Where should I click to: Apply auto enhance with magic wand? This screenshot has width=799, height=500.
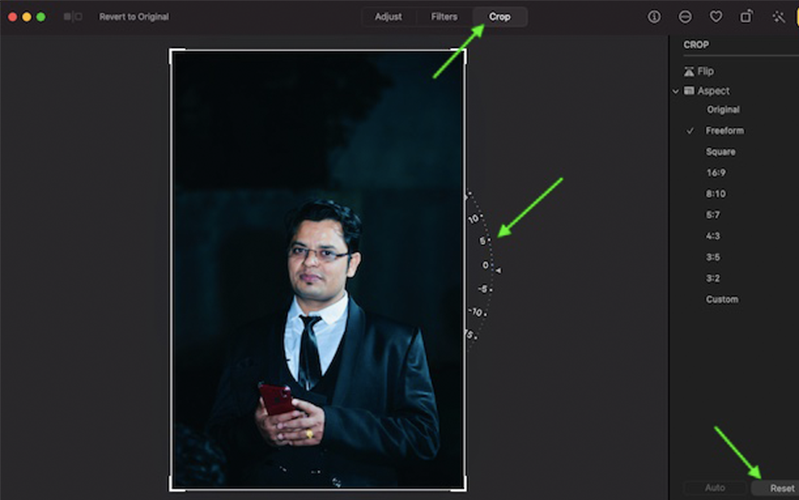coord(778,17)
